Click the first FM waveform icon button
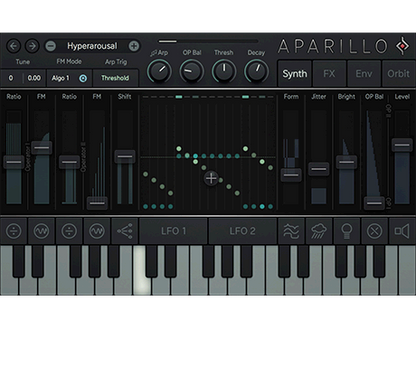 pos(41,231)
